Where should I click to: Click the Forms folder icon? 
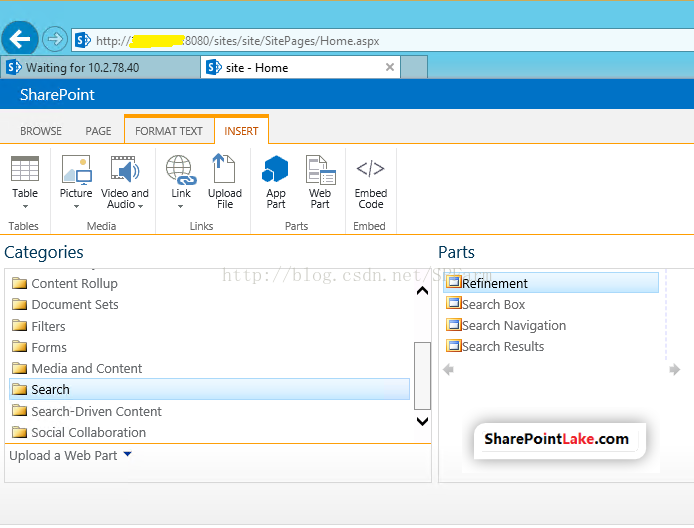click(x=19, y=347)
